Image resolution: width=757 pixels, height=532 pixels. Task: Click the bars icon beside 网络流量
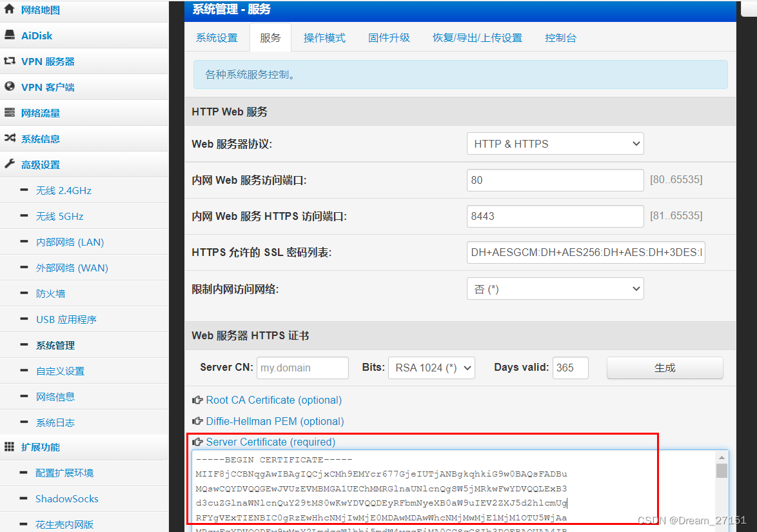[x=9, y=112]
